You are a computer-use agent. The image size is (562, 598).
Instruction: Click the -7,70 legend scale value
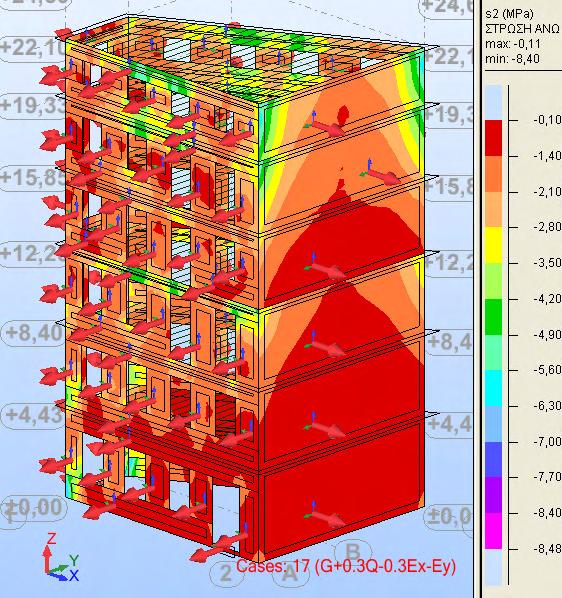tap(547, 477)
